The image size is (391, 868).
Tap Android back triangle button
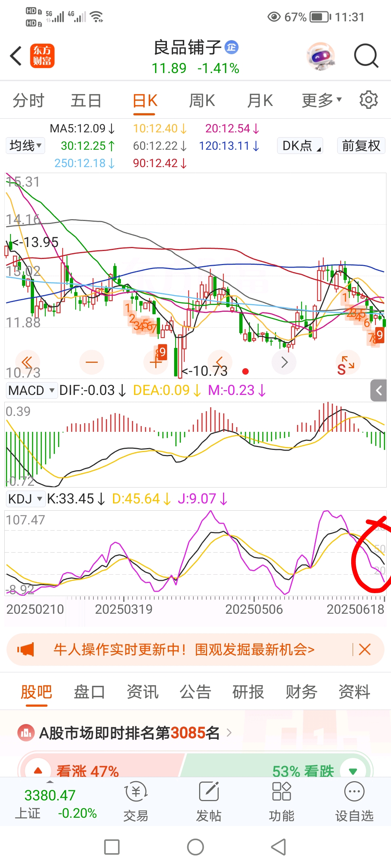coord(279,847)
